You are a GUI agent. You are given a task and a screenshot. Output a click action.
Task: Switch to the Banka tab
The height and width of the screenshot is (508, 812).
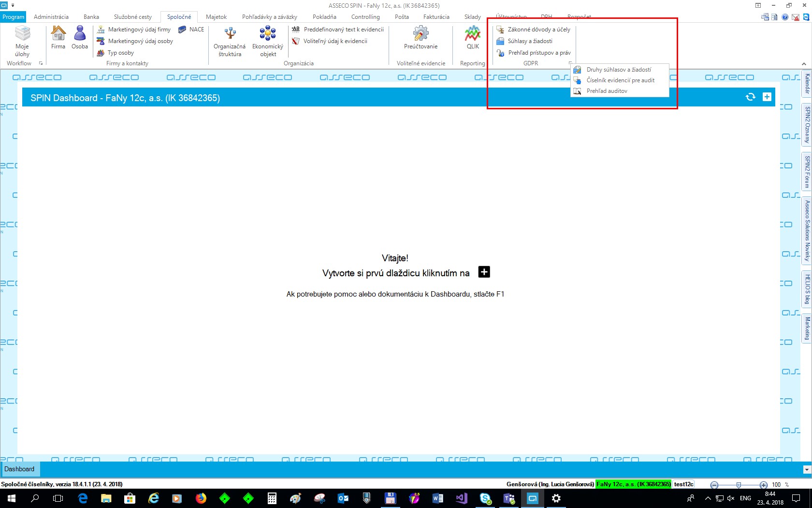(x=91, y=17)
